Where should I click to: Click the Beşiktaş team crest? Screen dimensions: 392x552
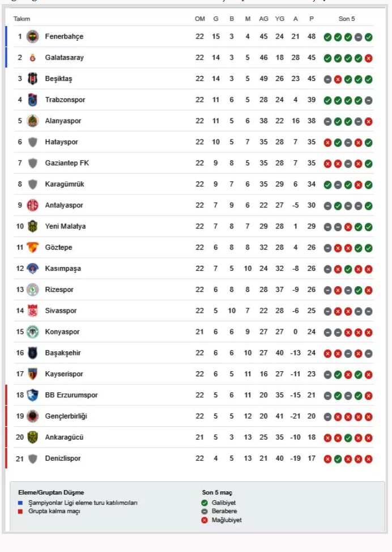pos(33,79)
